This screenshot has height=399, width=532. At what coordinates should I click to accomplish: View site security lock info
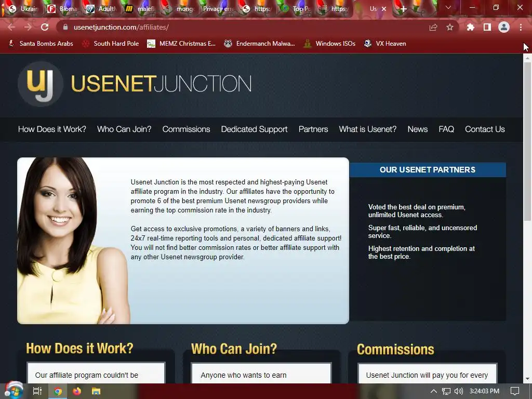point(65,27)
